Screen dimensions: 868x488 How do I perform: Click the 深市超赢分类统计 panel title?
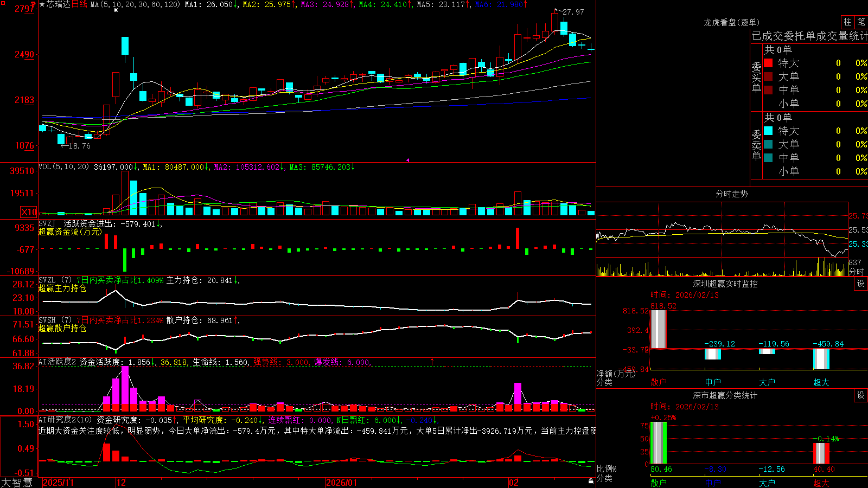[x=725, y=395]
